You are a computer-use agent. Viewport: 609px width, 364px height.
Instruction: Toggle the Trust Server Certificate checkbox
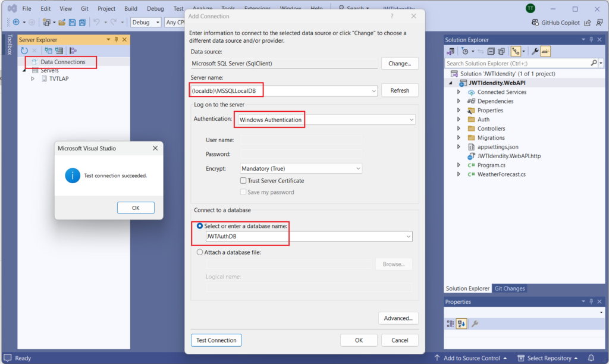coord(243,181)
